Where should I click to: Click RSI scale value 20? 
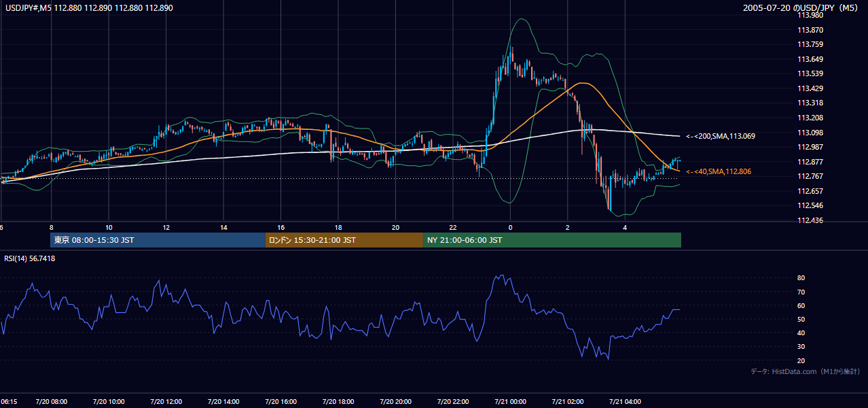click(801, 360)
